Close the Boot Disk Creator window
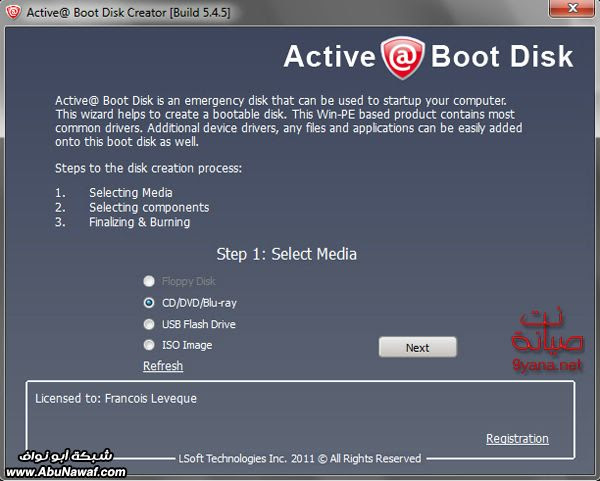The width and height of the screenshot is (600, 481). (572, 8)
